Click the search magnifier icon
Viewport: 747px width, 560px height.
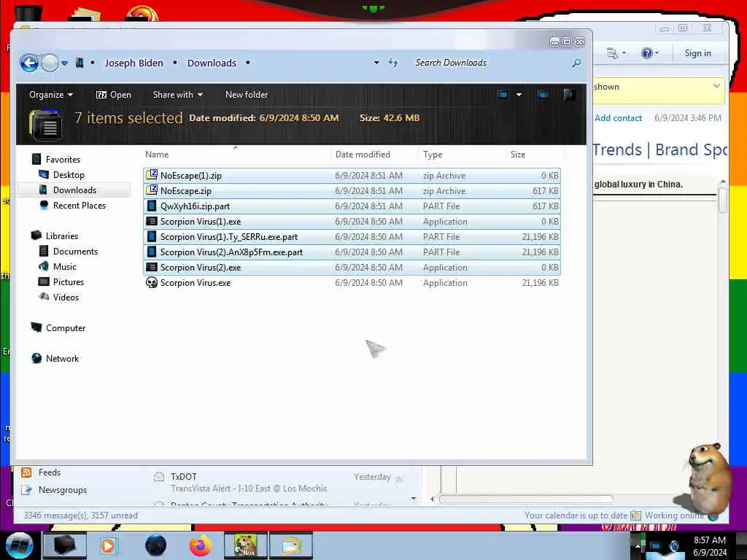tap(576, 63)
